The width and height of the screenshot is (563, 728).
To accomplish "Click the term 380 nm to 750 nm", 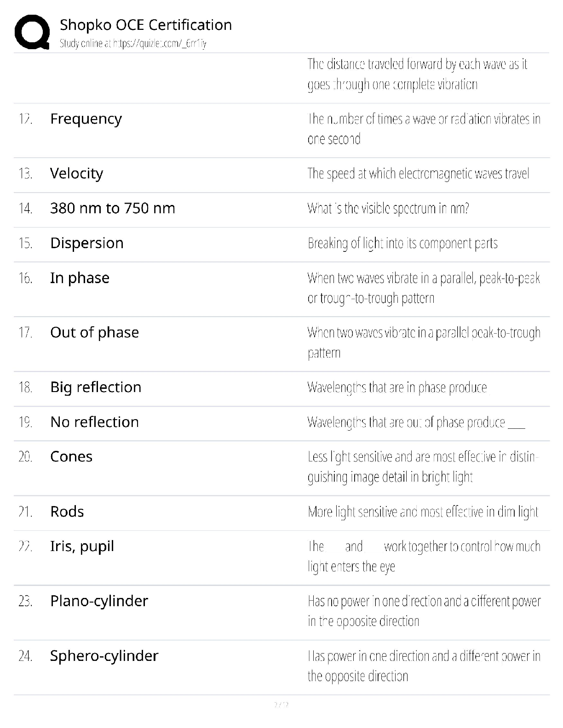I will 113,208.
